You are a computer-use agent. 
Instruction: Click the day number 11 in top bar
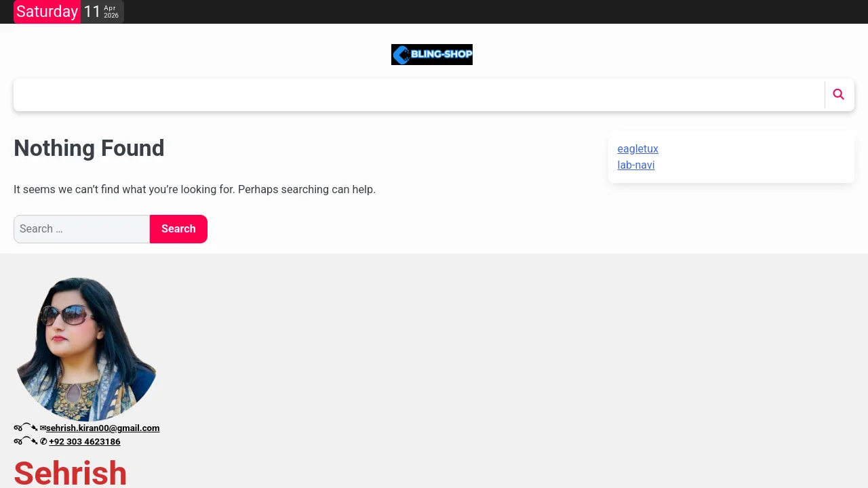point(92,12)
